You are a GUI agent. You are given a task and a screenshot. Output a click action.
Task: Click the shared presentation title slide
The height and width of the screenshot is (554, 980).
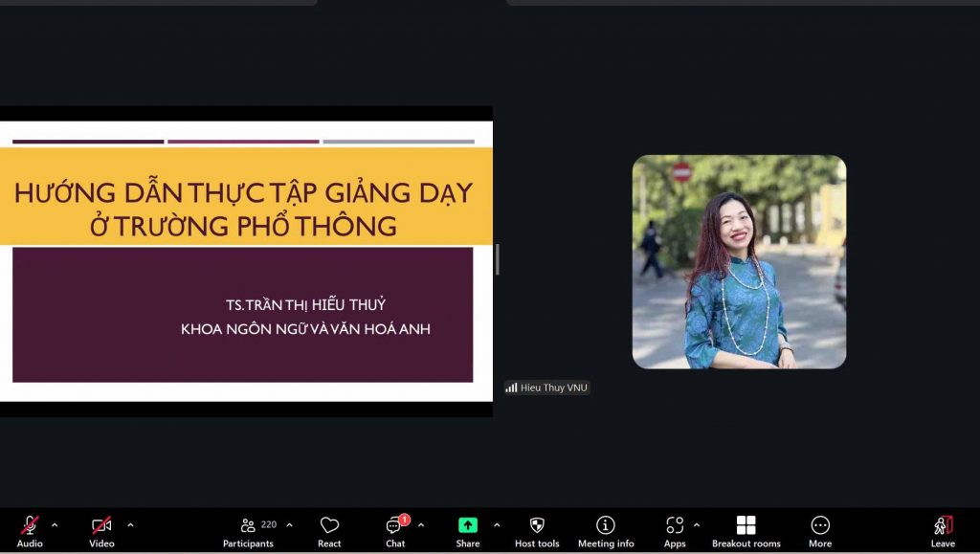245,260
